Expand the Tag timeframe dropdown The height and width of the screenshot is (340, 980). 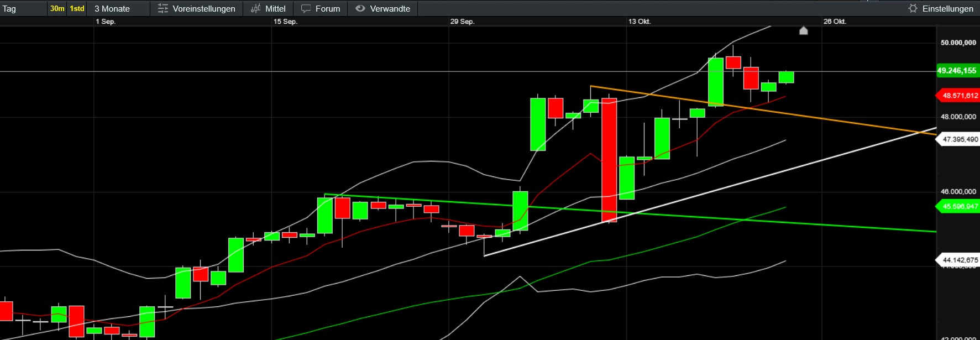[23, 8]
